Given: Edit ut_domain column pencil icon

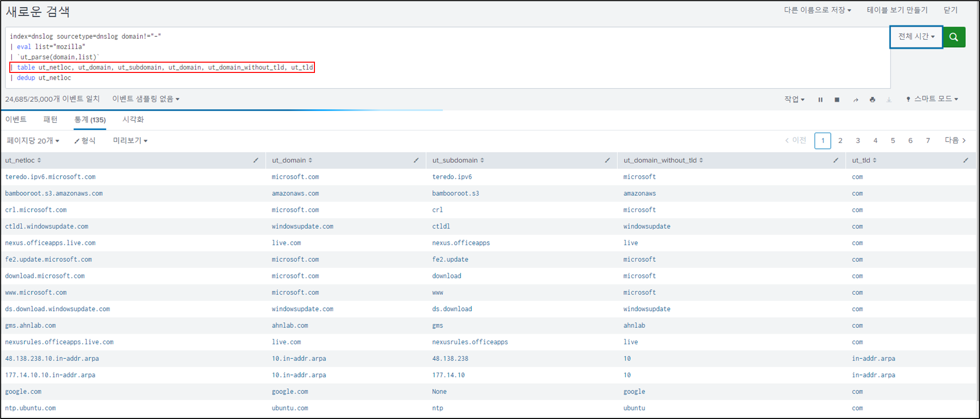Looking at the screenshot, I should [x=416, y=161].
